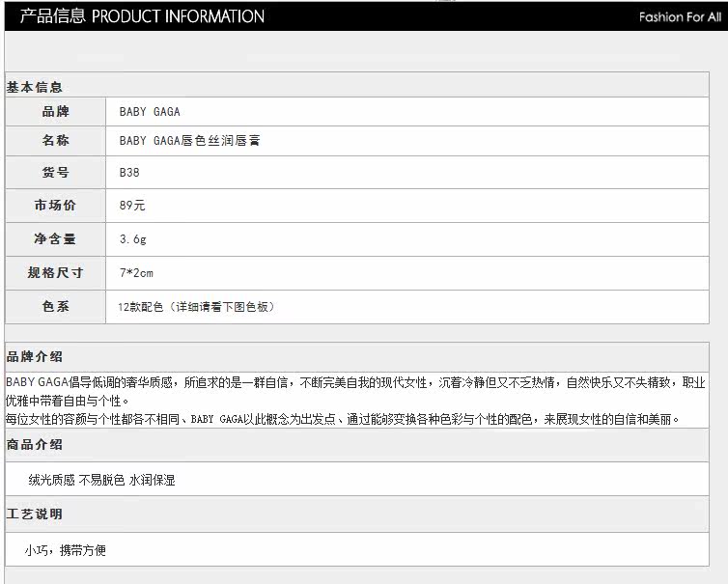Select the price value '89元'

(132, 206)
